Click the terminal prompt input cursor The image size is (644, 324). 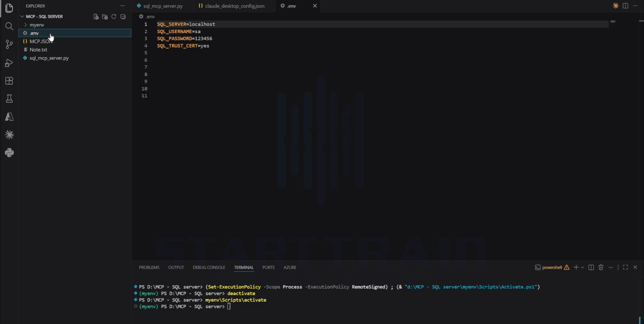point(229,306)
